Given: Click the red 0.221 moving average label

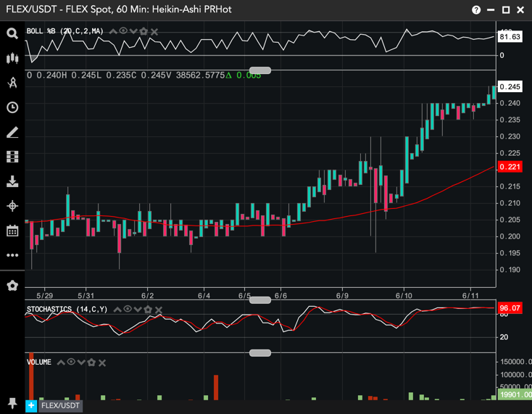Looking at the screenshot, I should click(510, 167).
